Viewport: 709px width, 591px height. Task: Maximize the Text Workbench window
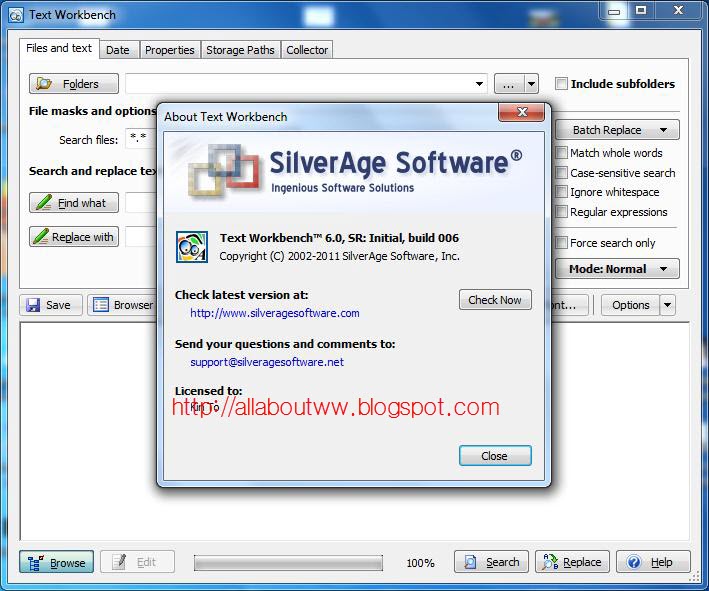coord(641,10)
